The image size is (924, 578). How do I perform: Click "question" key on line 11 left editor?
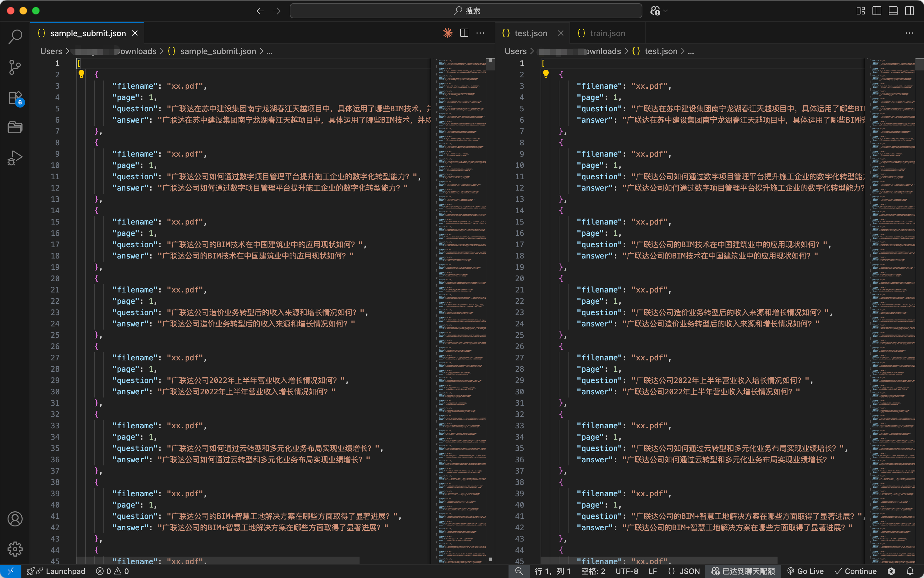(x=135, y=177)
